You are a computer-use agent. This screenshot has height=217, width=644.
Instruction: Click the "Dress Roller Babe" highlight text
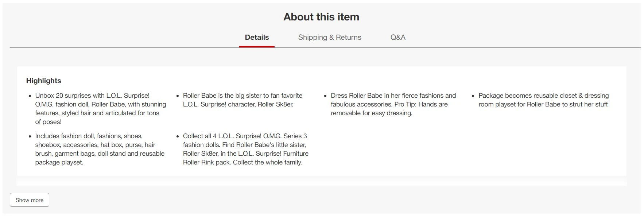click(x=393, y=104)
